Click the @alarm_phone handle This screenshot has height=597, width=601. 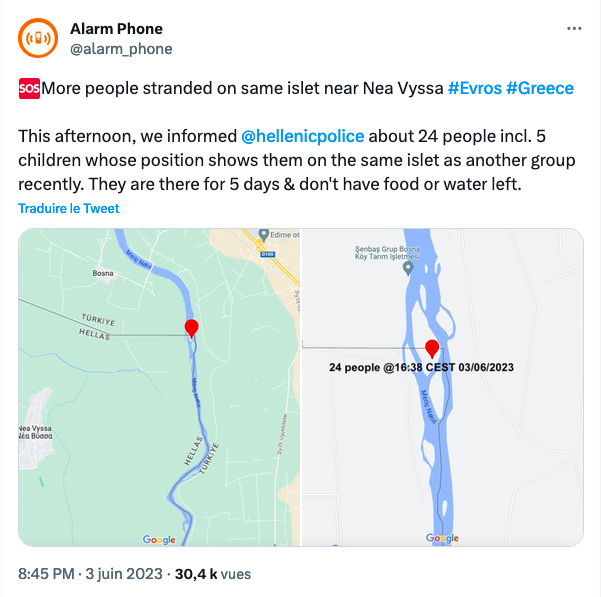tap(121, 48)
